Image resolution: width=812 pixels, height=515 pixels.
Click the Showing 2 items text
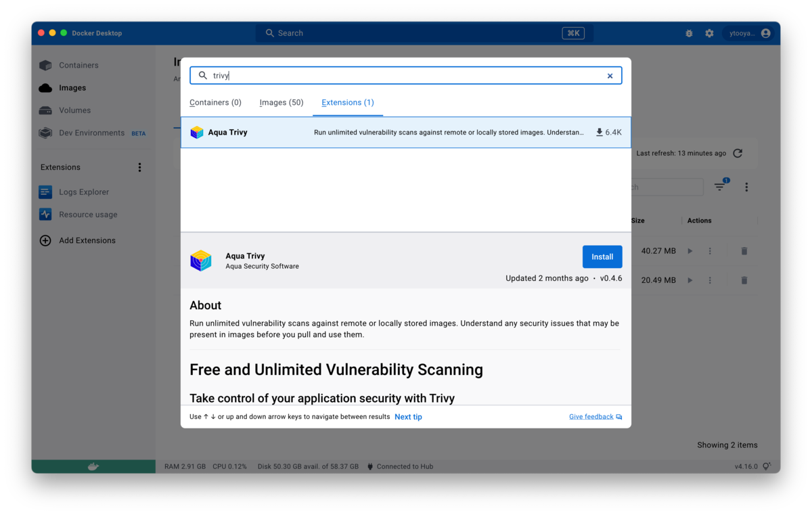727,445
